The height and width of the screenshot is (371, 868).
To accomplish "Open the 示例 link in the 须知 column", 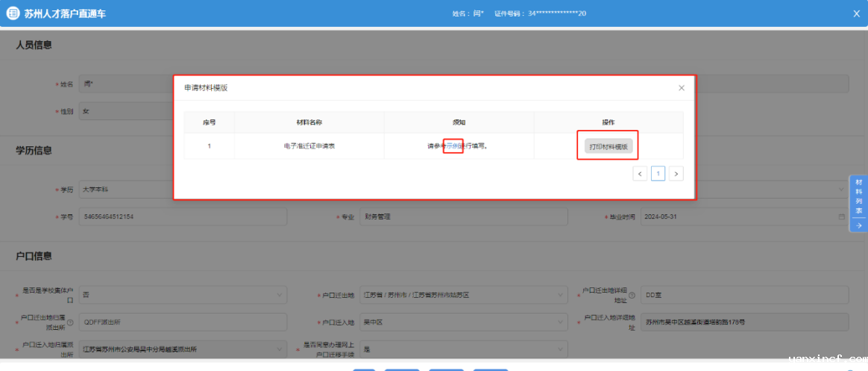I will (453, 146).
